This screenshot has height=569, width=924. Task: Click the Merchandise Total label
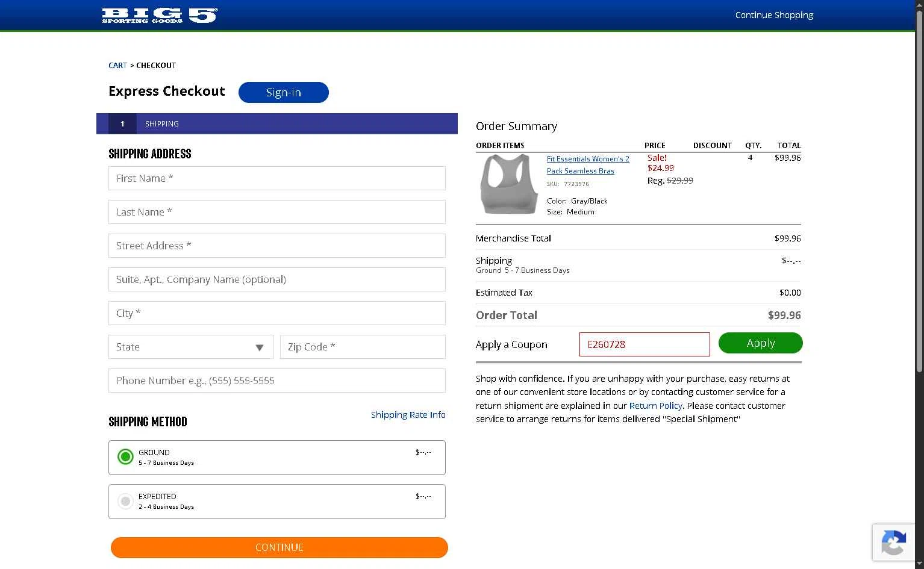tap(513, 238)
